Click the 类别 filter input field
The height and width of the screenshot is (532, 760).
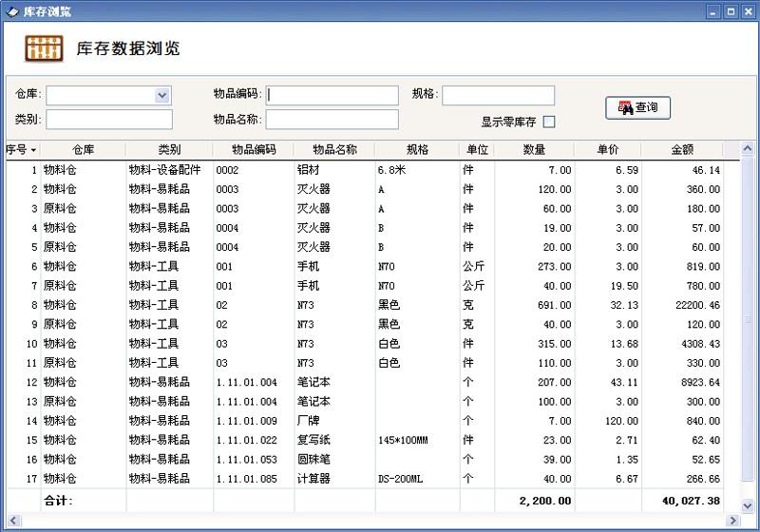tap(109, 120)
